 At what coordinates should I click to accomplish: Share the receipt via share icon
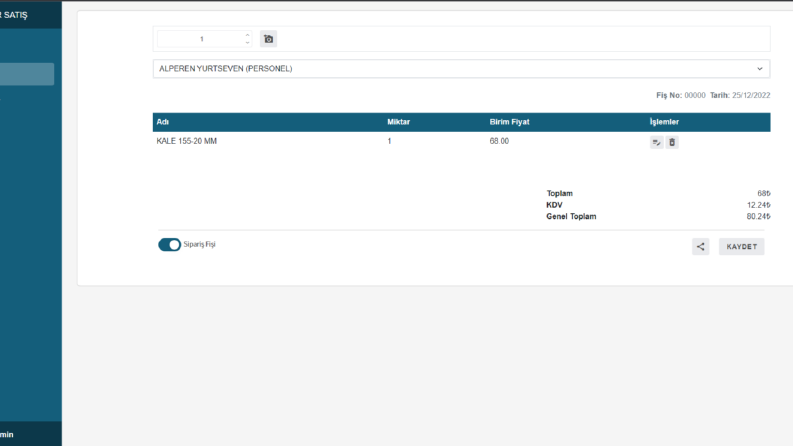click(700, 247)
